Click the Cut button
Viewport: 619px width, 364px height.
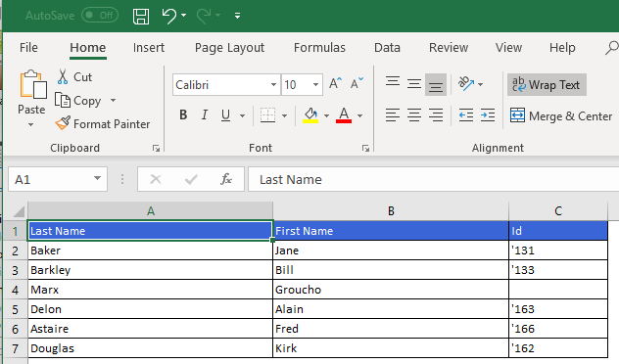click(74, 77)
